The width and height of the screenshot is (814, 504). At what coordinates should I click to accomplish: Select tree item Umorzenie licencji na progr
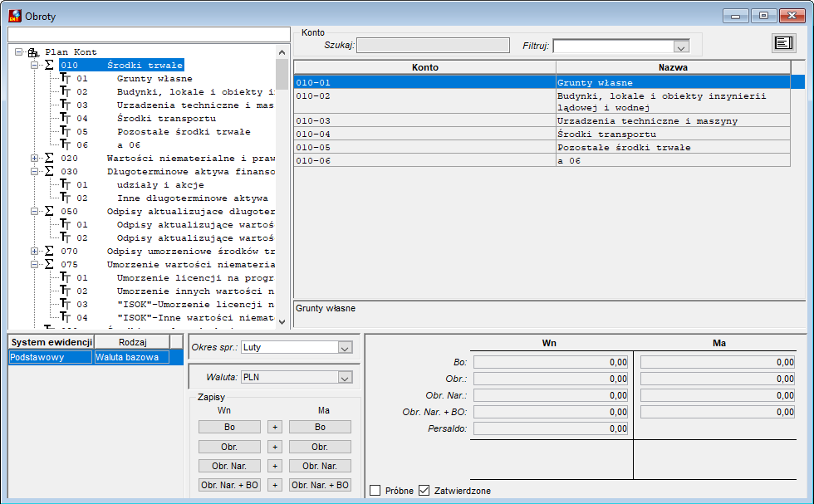[x=195, y=277]
